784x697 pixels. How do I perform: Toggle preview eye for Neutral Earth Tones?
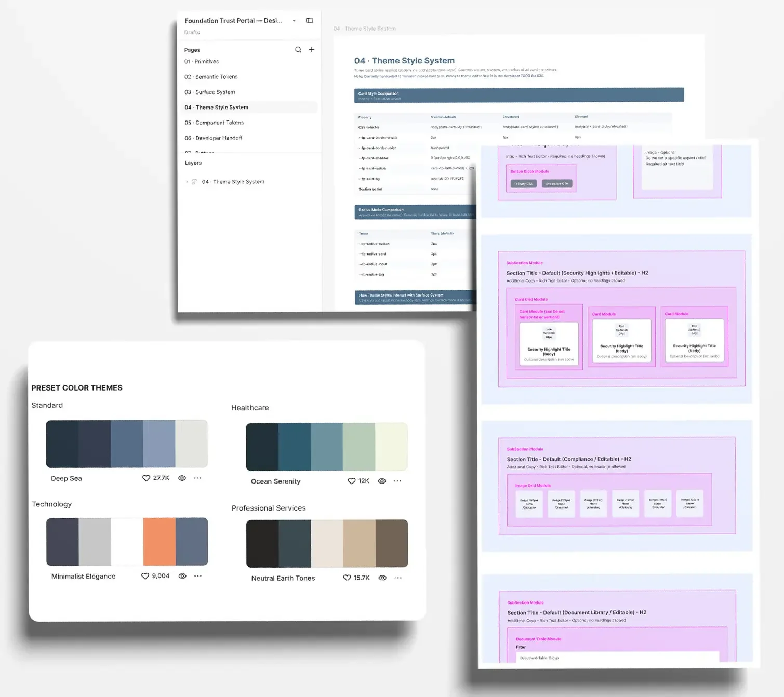pyautogui.click(x=382, y=578)
